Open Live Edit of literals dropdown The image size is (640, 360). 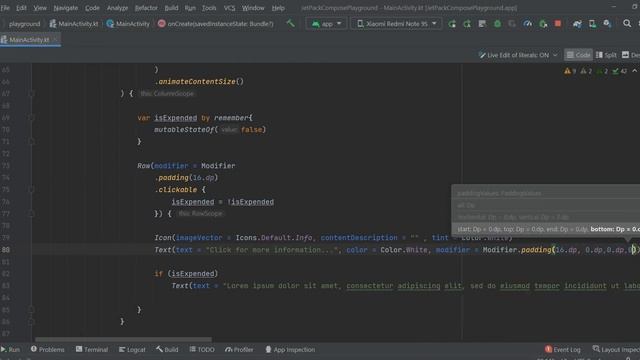[x=518, y=55]
